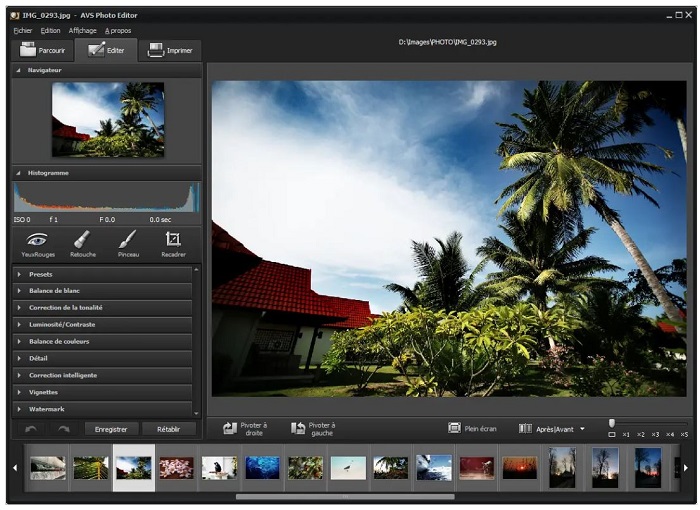The width and height of the screenshot is (700, 510).
Task: Click the Enregistrer button
Action: click(x=111, y=429)
